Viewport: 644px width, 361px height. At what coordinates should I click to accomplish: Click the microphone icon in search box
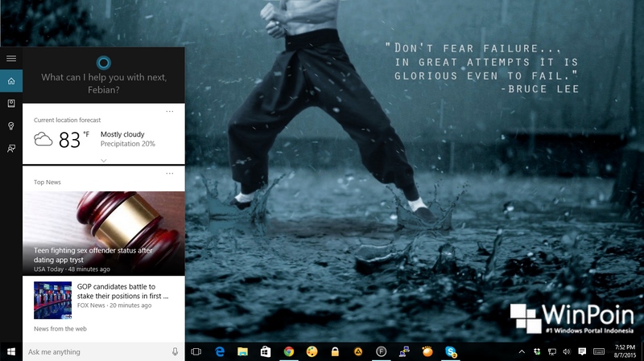click(x=175, y=351)
